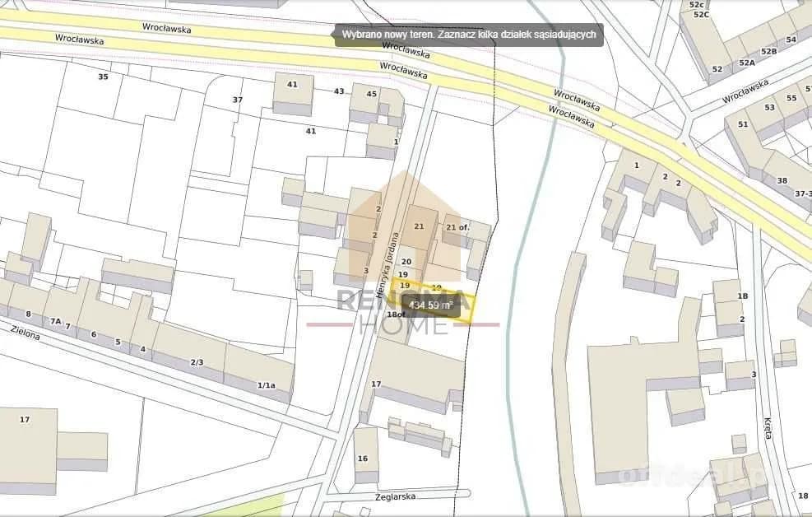Screen dimensions: 812x517
Task: Select building 52B
Action: click(x=768, y=51)
